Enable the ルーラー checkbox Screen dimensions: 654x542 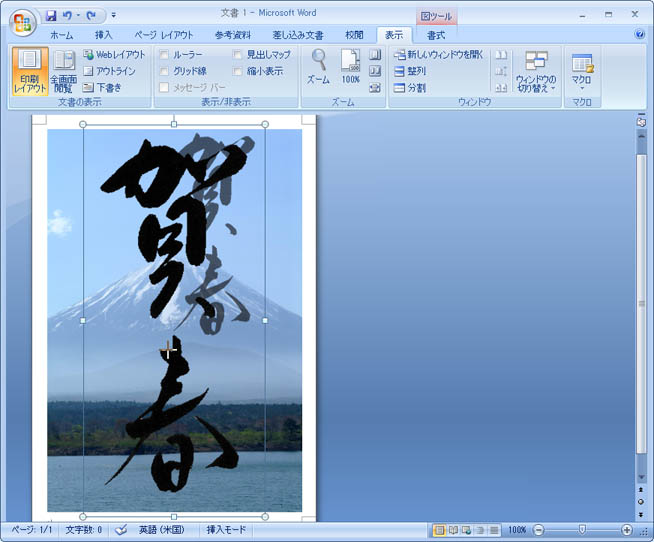pyautogui.click(x=165, y=55)
